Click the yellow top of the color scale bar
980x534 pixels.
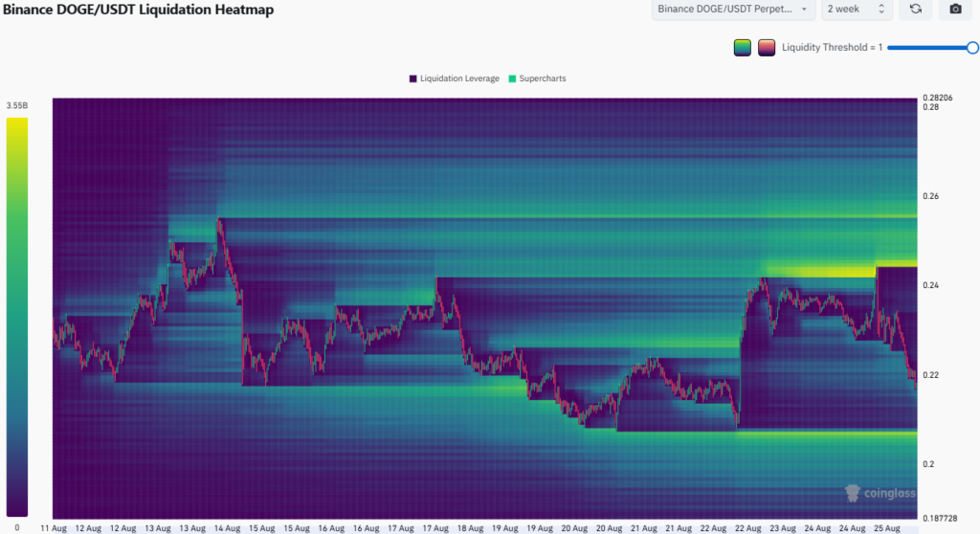pos(17,122)
